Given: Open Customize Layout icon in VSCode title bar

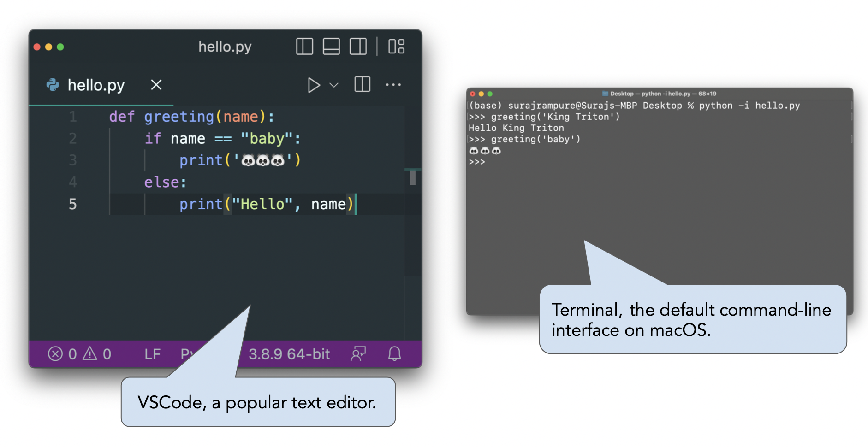Looking at the screenshot, I should (x=396, y=47).
